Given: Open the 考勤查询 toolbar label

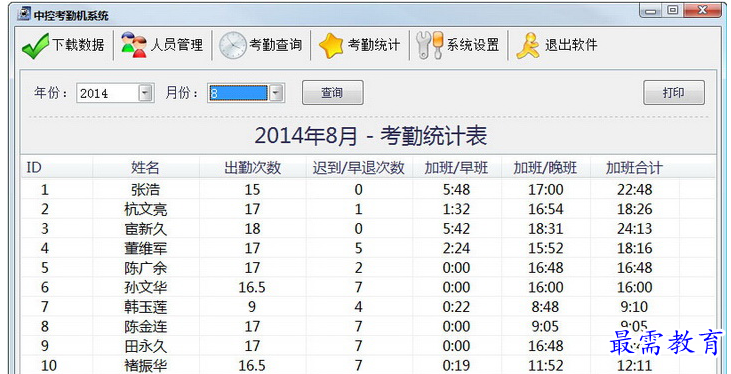Looking at the screenshot, I should (276, 45).
